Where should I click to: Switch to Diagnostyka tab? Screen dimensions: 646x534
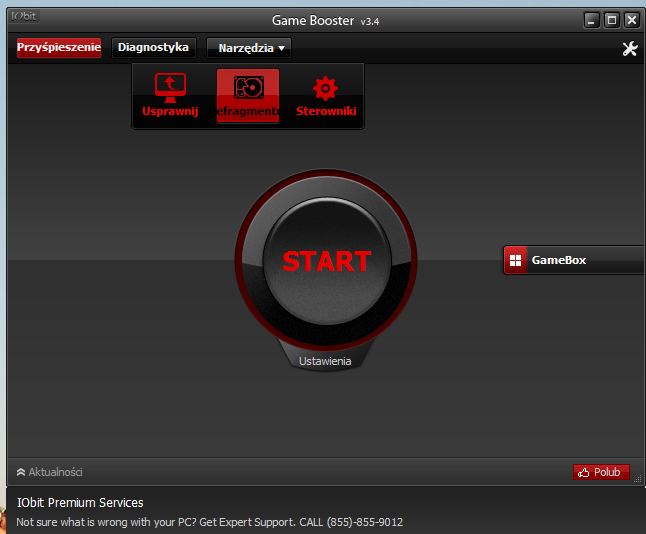click(153, 47)
